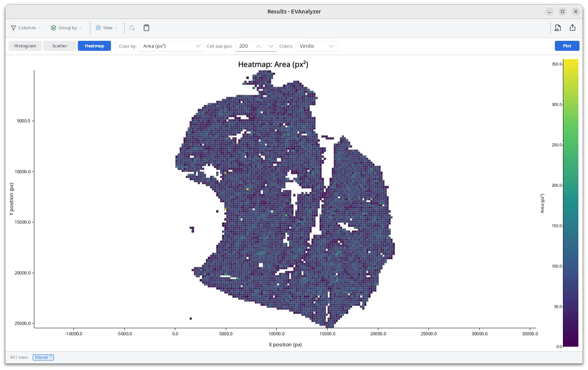Open the Columns filter menu
588x370 pixels.
[x=26, y=28]
